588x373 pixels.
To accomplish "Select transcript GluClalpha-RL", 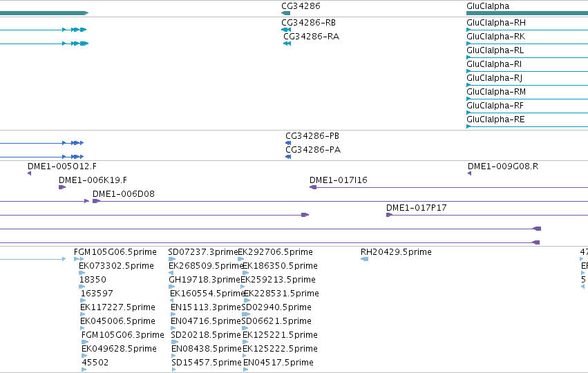I will pyautogui.click(x=495, y=50).
